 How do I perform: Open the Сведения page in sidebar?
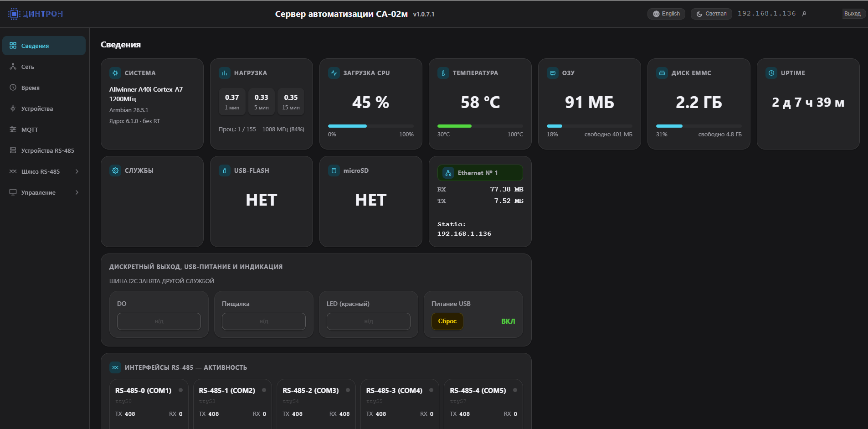pyautogui.click(x=44, y=46)
